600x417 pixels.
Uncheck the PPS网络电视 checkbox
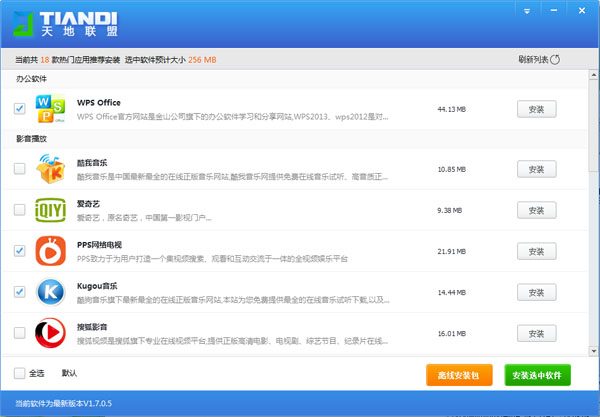tap(20, 251)
